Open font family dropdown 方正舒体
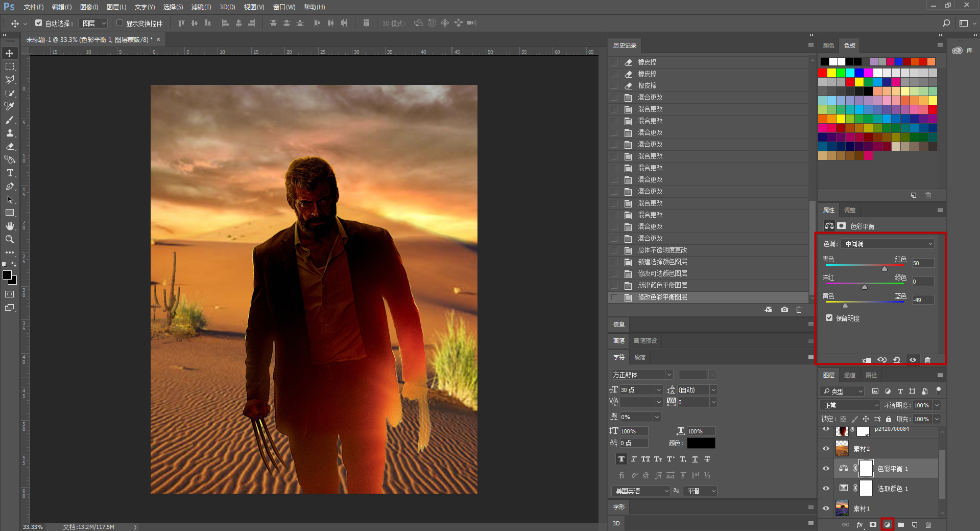This screenshot has height=531, width=980. pyautogui.click(x=642, y=375)
